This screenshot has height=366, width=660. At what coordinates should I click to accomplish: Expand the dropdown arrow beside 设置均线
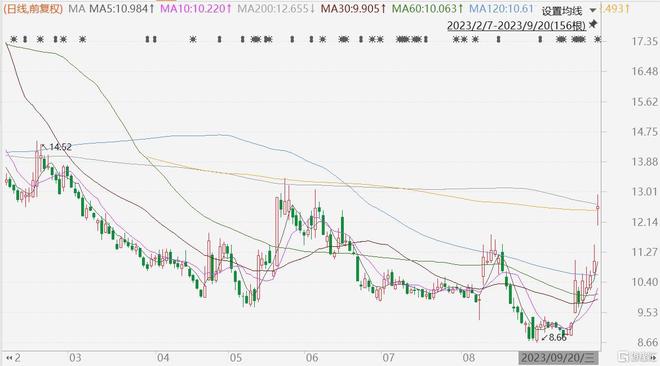[593, 11]
